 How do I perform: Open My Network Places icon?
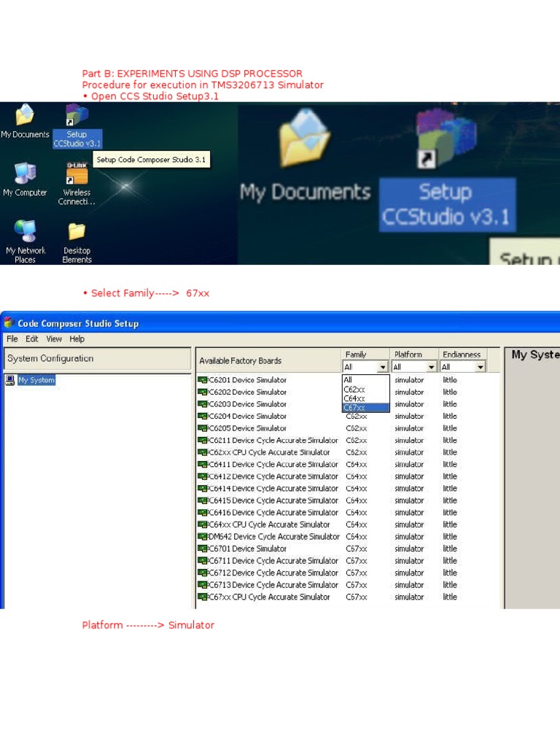click(25, 233)
